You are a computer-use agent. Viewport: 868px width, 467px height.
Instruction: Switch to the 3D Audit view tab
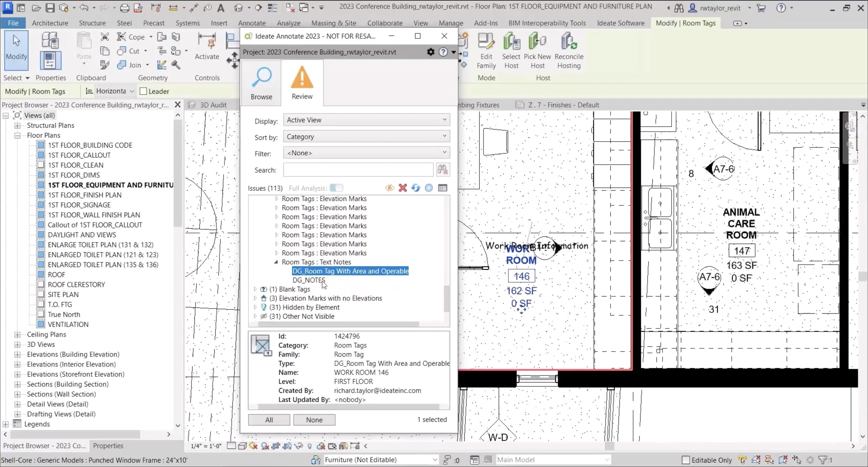click(213, 105)
